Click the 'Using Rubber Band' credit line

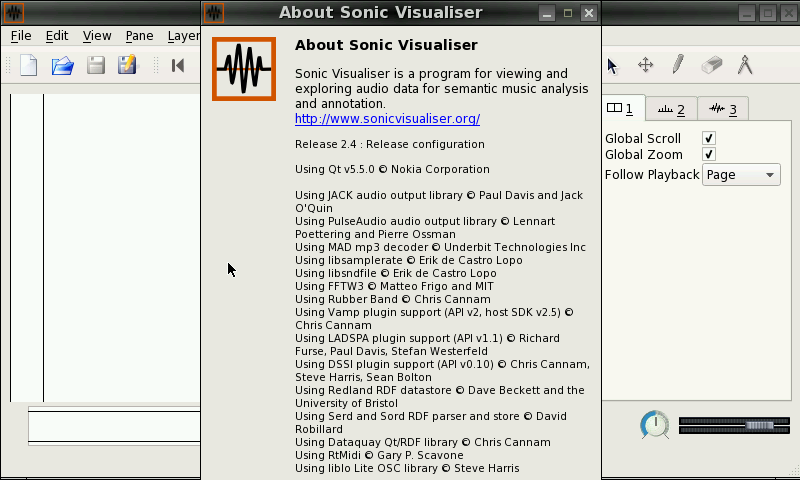click(393, 299)
